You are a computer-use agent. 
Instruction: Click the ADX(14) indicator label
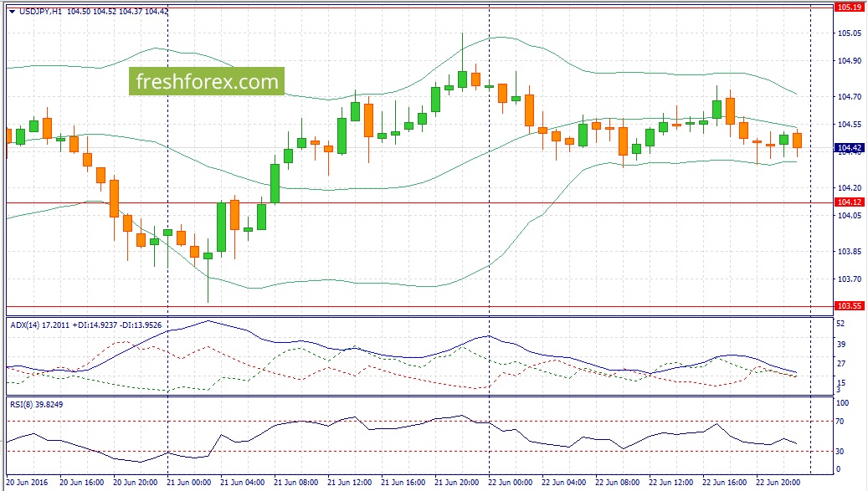25,324
